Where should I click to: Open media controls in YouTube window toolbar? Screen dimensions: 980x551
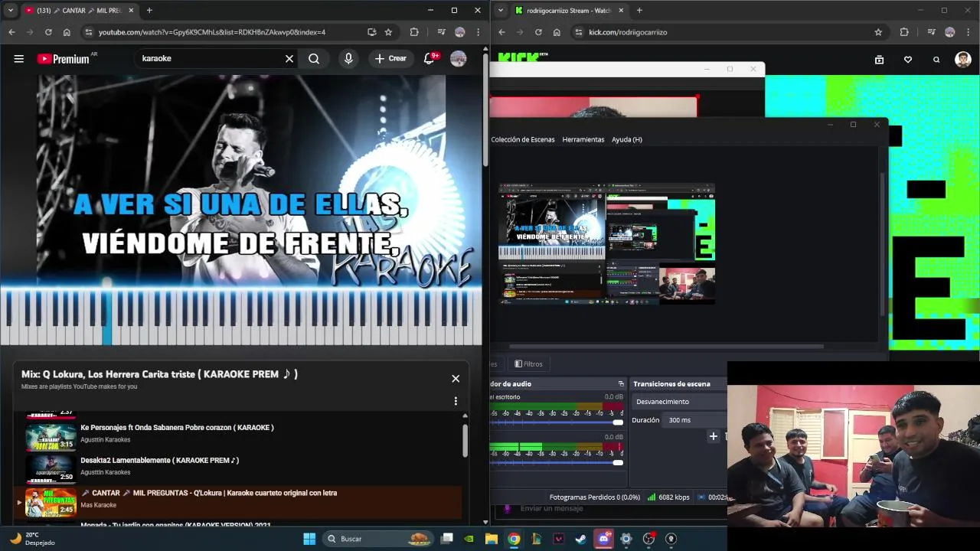(441, 32)
